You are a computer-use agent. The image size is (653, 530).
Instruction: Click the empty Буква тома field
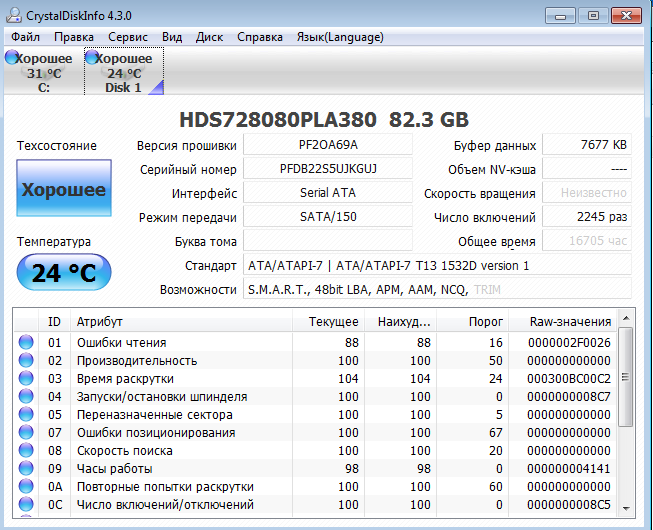pos(328,241)
